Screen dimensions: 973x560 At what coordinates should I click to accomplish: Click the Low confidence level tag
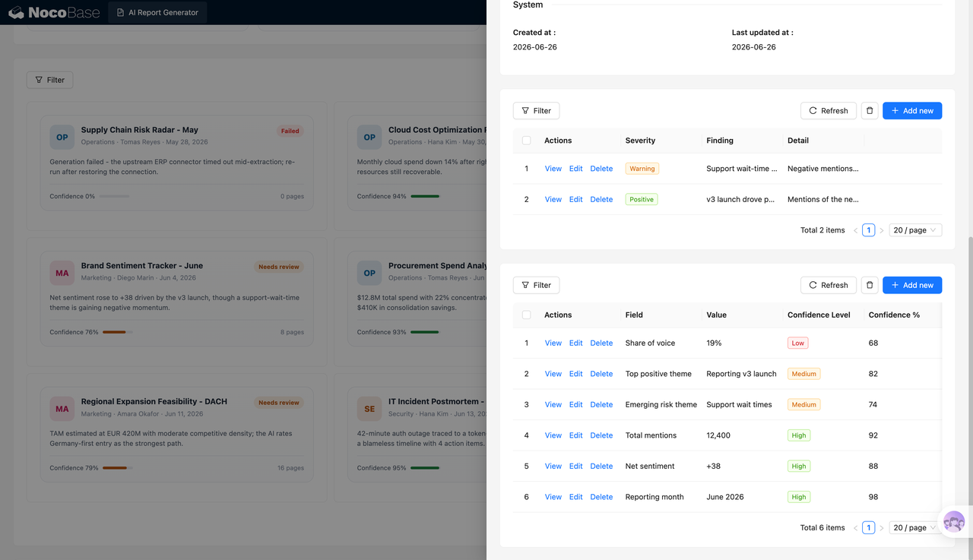pos(797,343)
